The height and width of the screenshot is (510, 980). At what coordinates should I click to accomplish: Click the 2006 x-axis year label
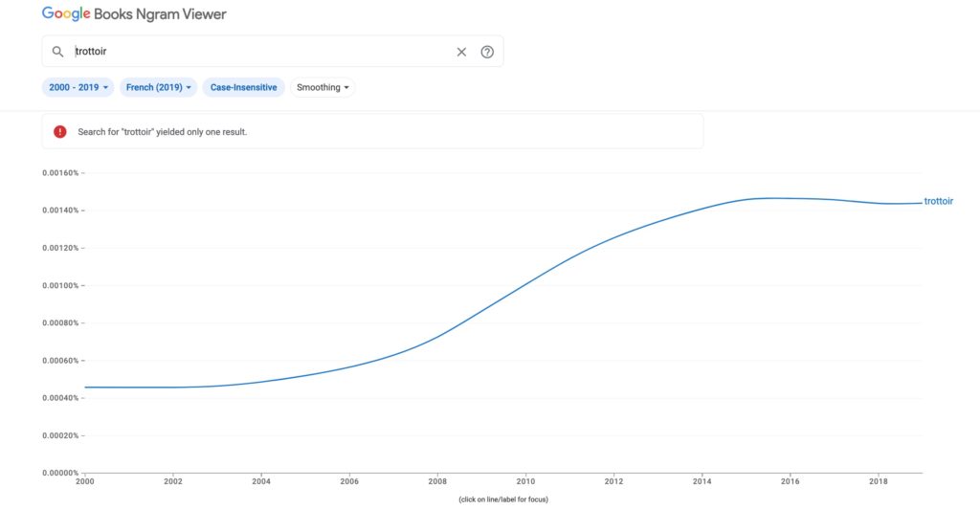349,481
